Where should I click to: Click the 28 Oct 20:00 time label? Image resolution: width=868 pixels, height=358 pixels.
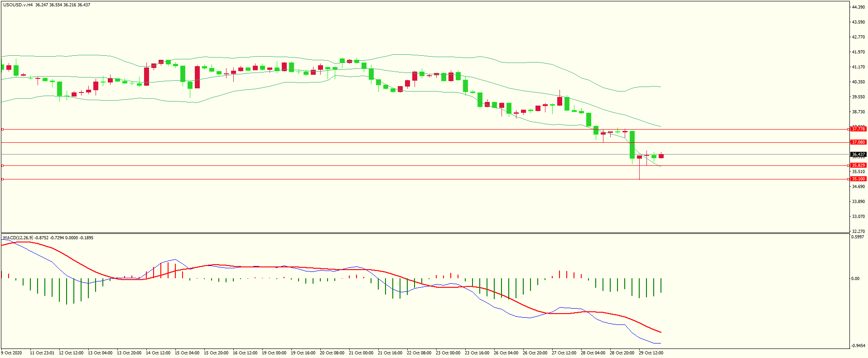pyautogui.click(x=622, y=353)
